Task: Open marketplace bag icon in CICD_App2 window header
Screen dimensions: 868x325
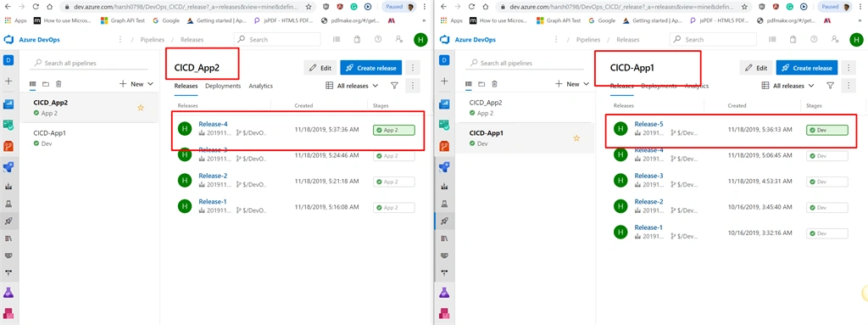Action: pos(357,40)
